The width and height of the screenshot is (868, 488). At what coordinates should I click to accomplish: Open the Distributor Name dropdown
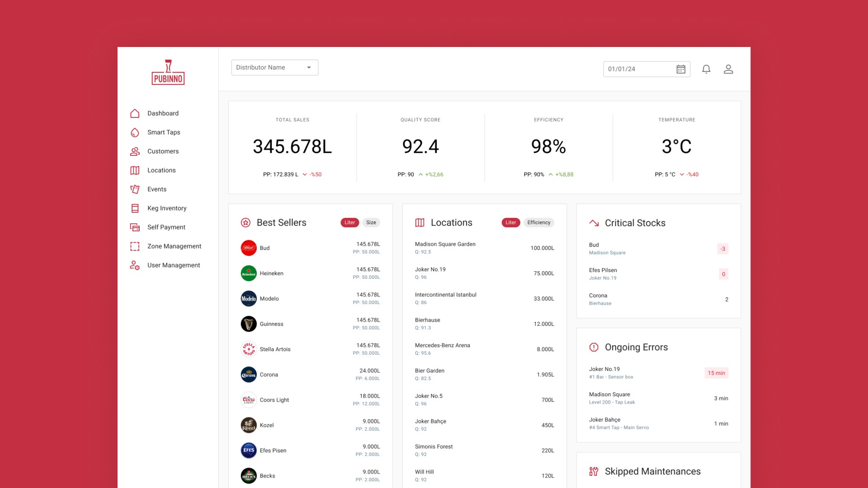pos(274,67)
